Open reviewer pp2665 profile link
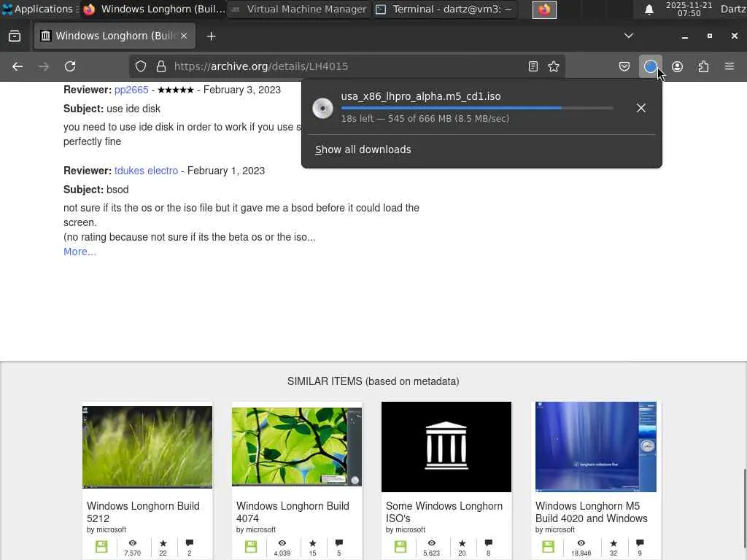747x560 pixels. coord(131,90)
